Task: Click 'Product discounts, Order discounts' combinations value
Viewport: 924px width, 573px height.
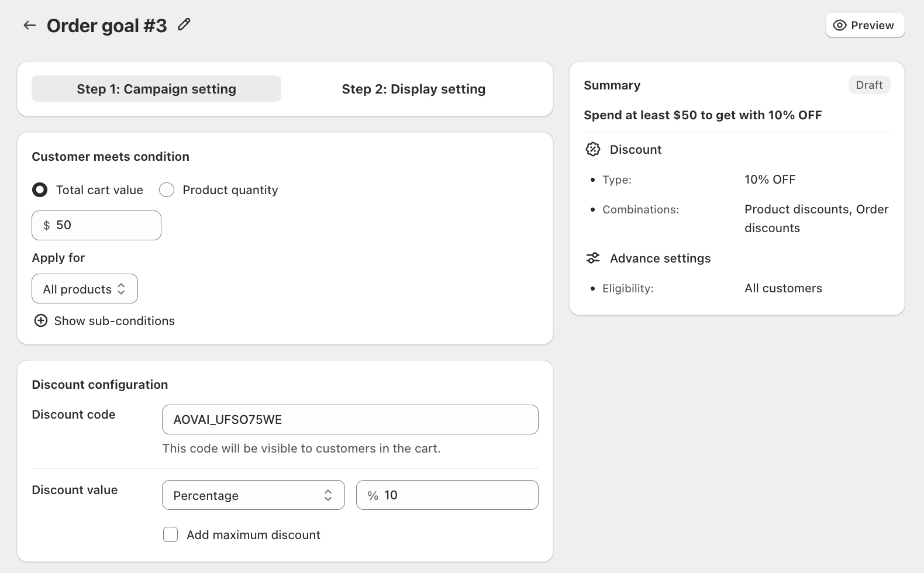Action: [816, 219]
